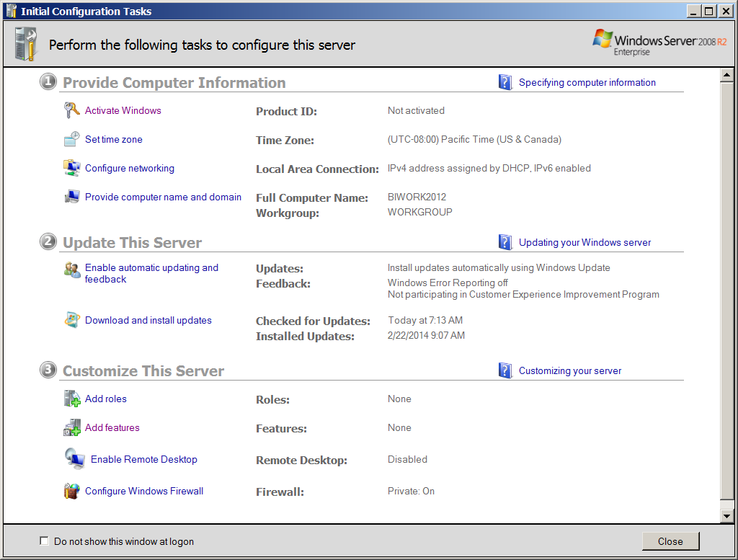
Task: Click the scrollbar up arrow
Action: click(727, 76)
